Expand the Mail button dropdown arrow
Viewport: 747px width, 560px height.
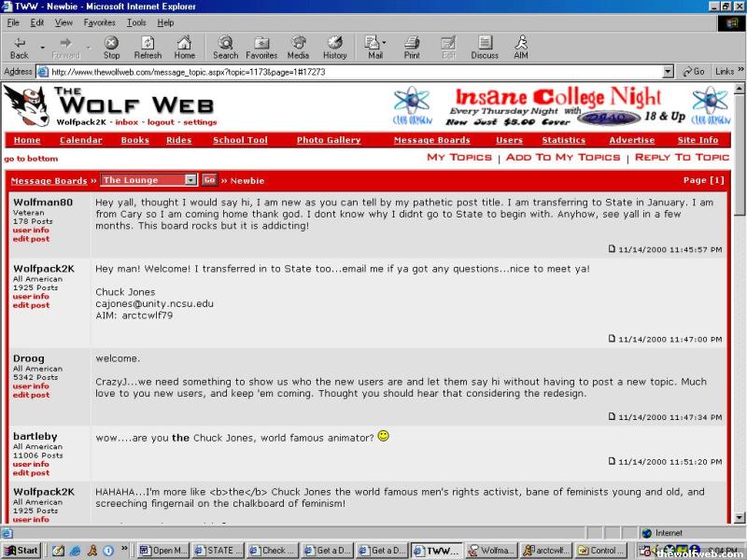point(384,43)
